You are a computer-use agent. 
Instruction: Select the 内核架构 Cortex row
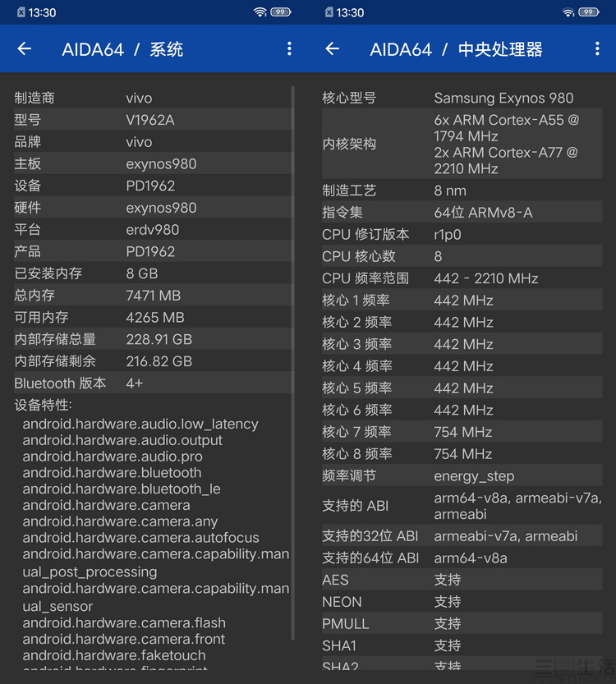[x=462, y=144]
